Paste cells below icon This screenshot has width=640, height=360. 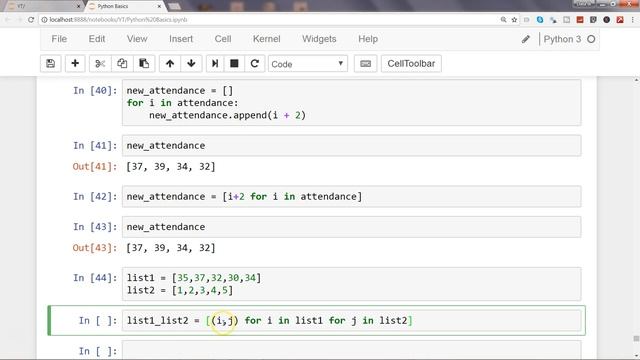[x=144, y=64]
